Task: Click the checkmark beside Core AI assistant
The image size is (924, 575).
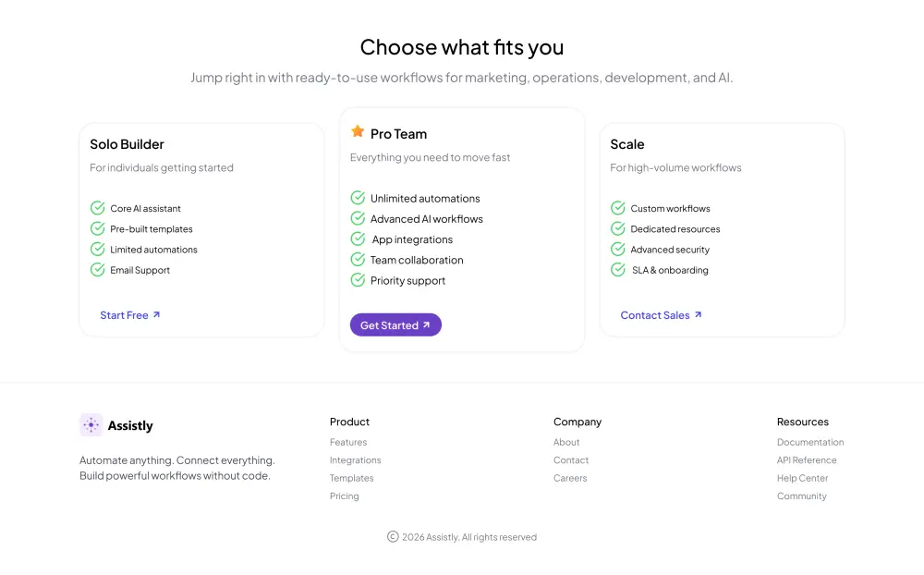Action: point(96,208)
